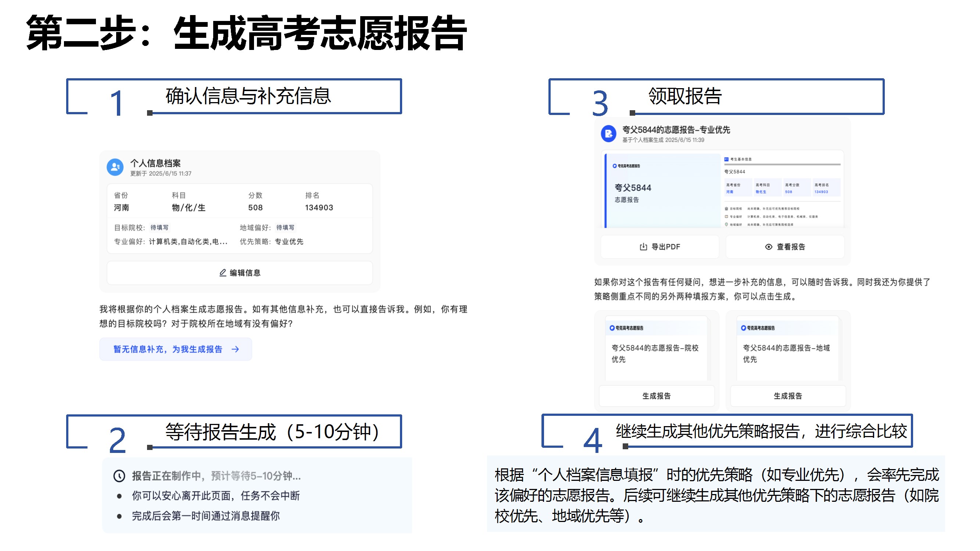Viewport: 980px width, 551px height.
Task: Fill the 地域偏好 待填写 field
Action: click(x=285, y=227)
